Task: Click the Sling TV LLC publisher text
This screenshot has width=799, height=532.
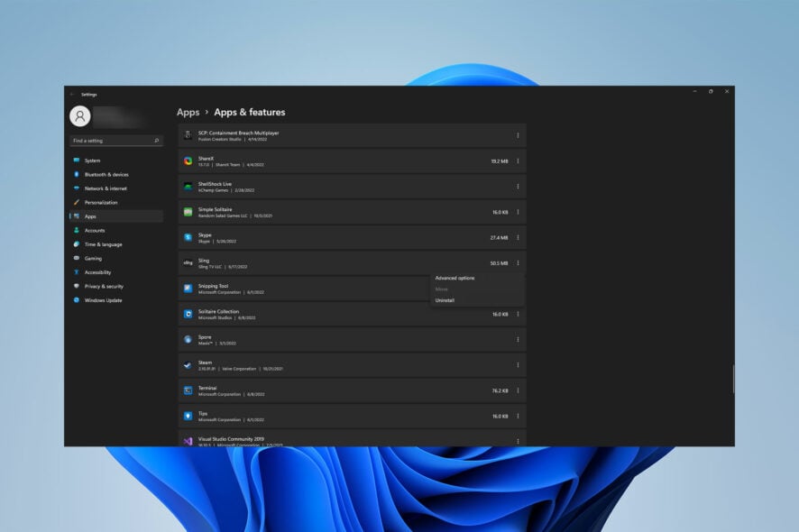Action: click(210, 267)
